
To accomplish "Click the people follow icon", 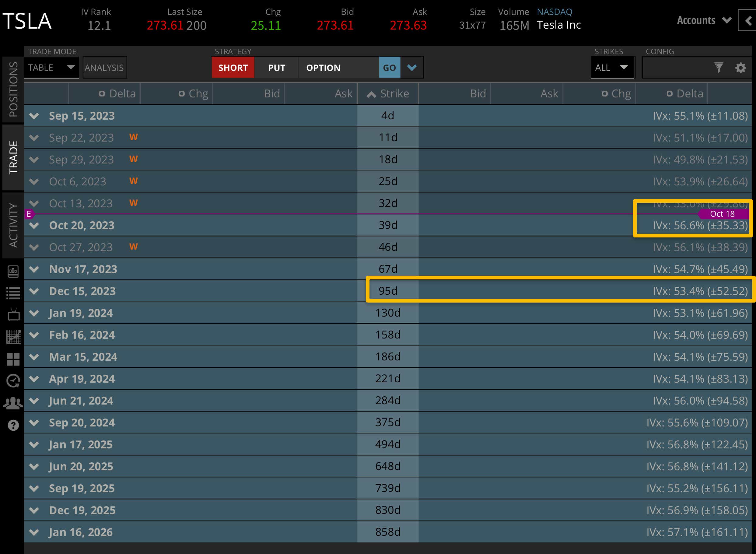I will click(13, 403).
